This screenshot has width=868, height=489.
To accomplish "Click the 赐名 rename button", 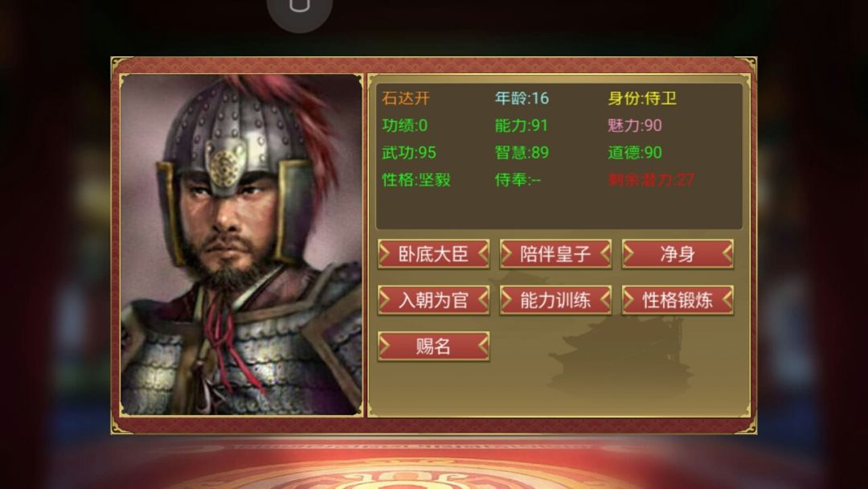I will 433,346.
